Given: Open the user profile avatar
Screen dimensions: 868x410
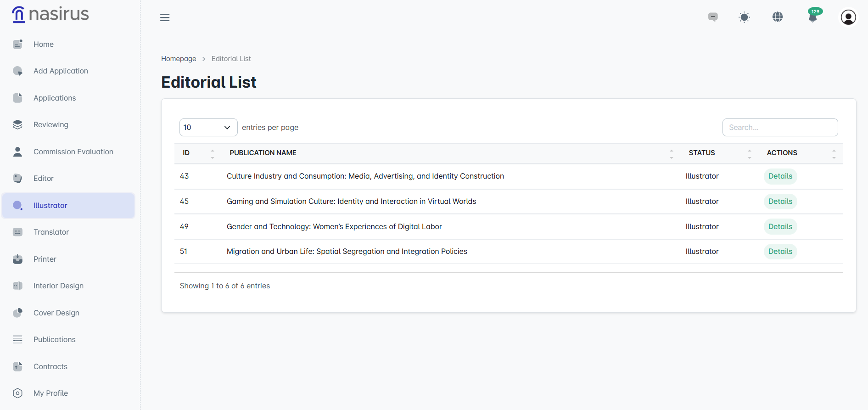Looking at the screenshot, I should [848, 17].
